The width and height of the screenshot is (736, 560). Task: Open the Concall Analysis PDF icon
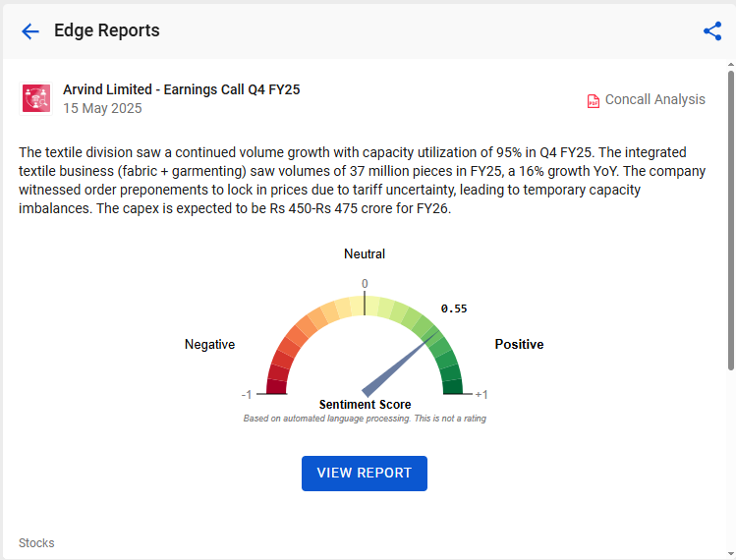pos(594,100)
